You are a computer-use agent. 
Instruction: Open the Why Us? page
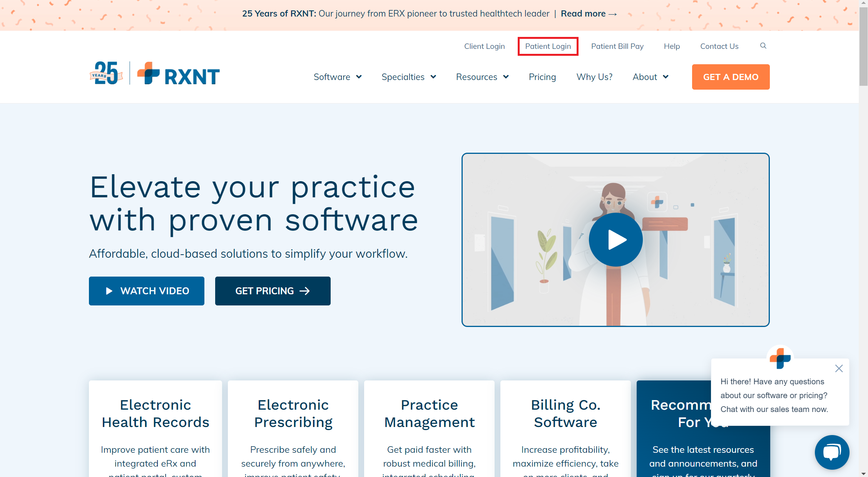point(594,77)
